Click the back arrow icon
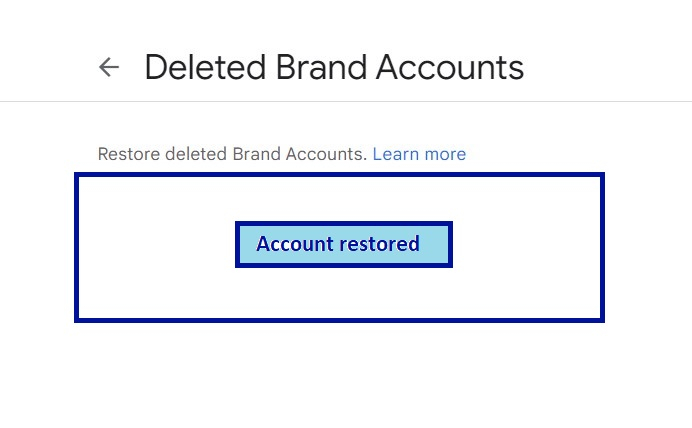Screen dimensions: 692x428 tap(109, 67)
